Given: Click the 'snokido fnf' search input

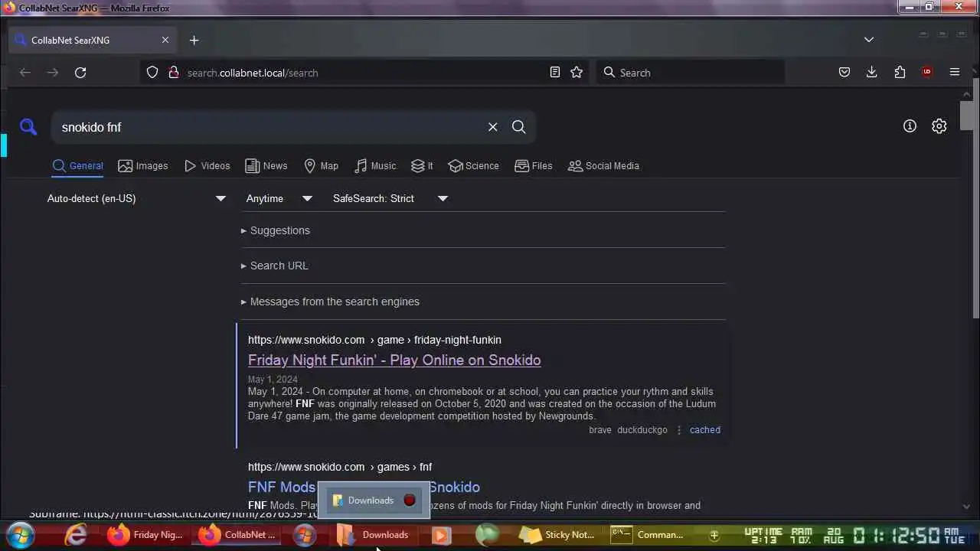Looking at the screenshot, I should point(268,127).
